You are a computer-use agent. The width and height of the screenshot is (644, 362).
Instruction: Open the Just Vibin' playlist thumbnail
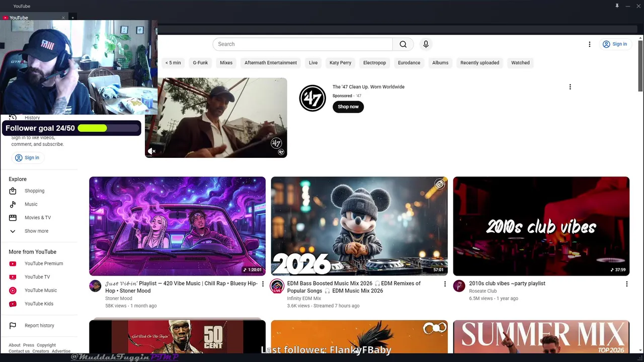click(177, 226)
